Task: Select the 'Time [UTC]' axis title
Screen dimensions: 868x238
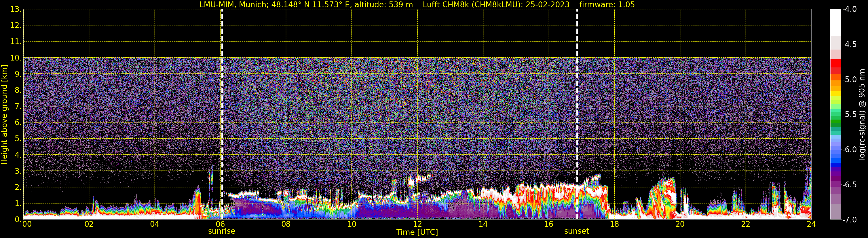Action: pos(417,232)
